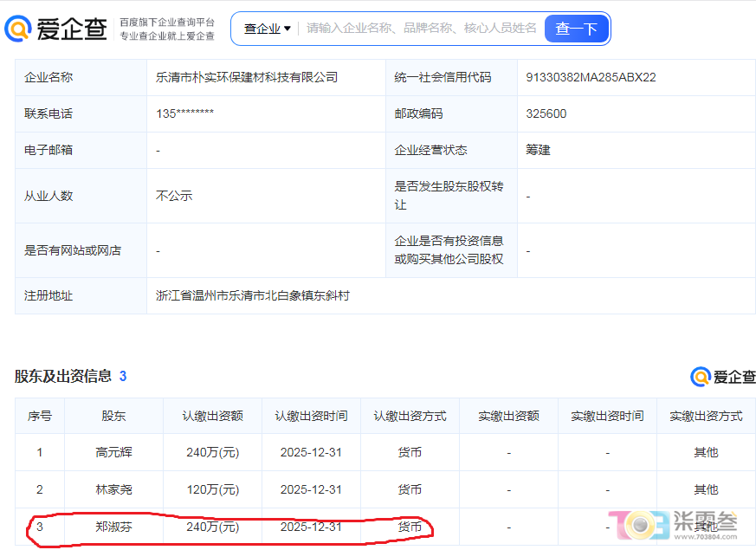Click the 认缴出资额 column header
This screenshot has width=756, height=550.
213,416
